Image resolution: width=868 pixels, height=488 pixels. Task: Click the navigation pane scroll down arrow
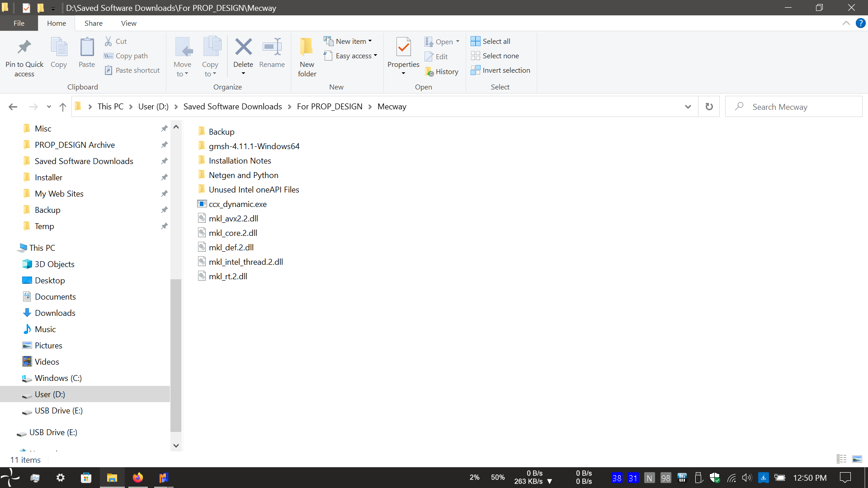[176, 446]
